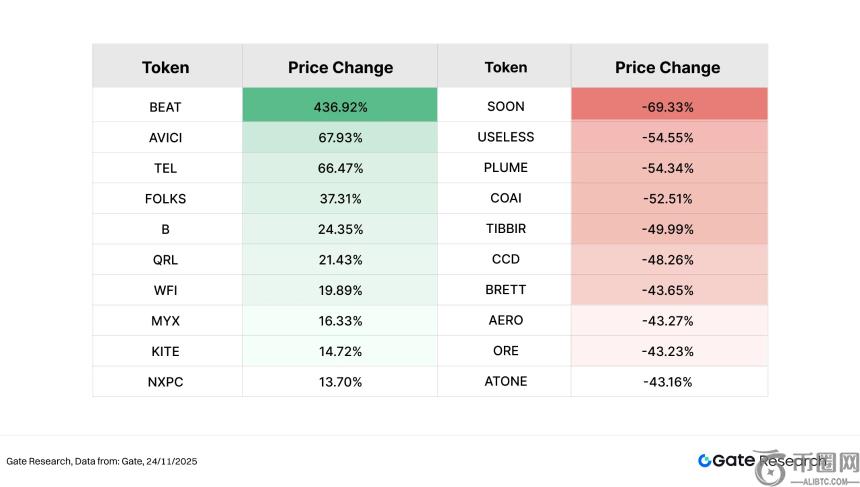
Task: Select the AVICI token row
Action: (165, 137)
